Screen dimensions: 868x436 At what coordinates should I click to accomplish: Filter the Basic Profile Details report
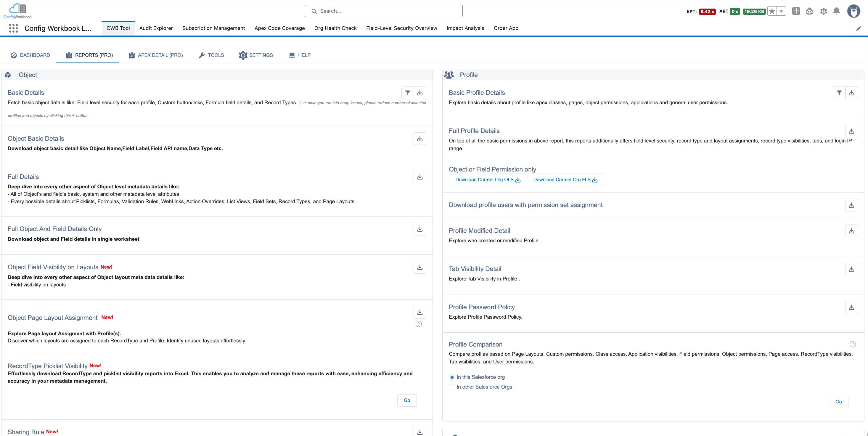click(x=839, y=93)
